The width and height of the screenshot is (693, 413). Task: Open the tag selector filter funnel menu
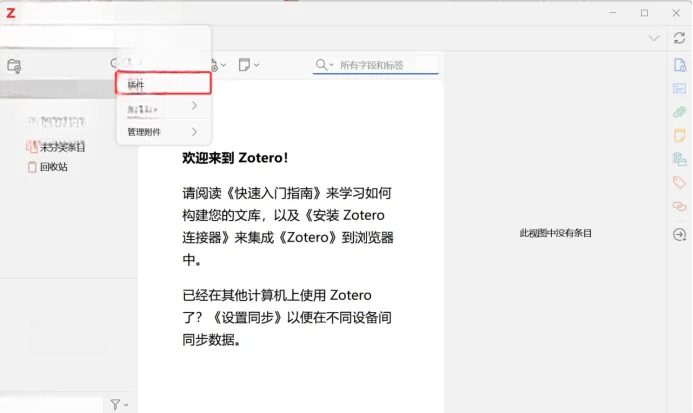click(x=118, y=404)
